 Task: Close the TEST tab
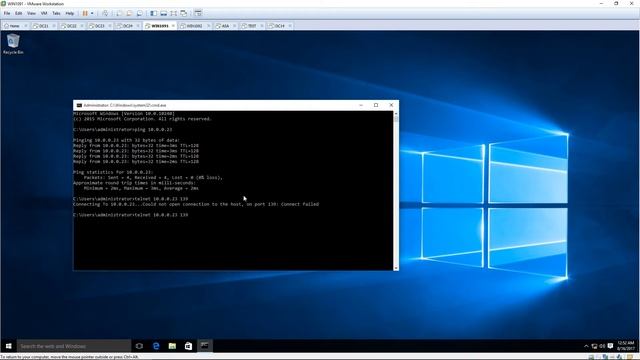262,26
